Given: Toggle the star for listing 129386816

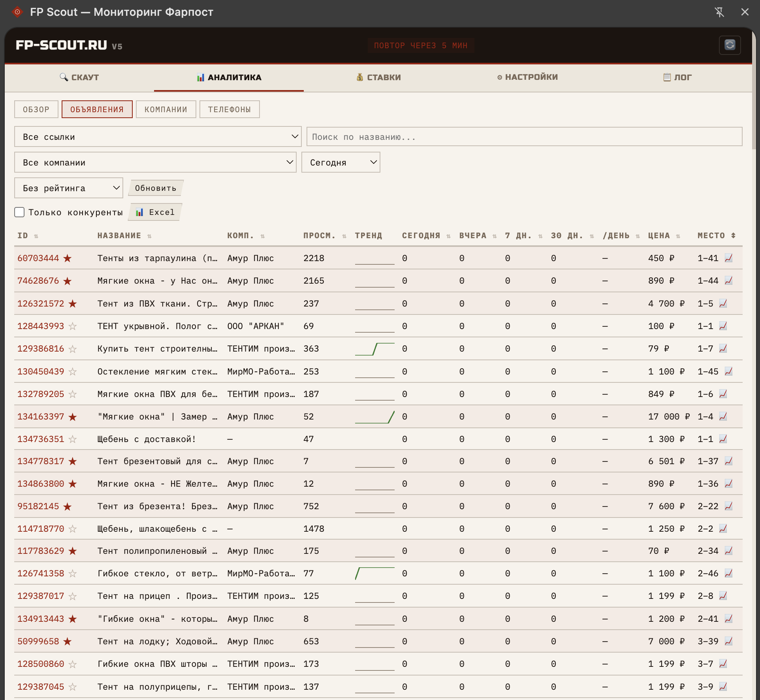Looking at the screenshot, I should click(73, 349).
